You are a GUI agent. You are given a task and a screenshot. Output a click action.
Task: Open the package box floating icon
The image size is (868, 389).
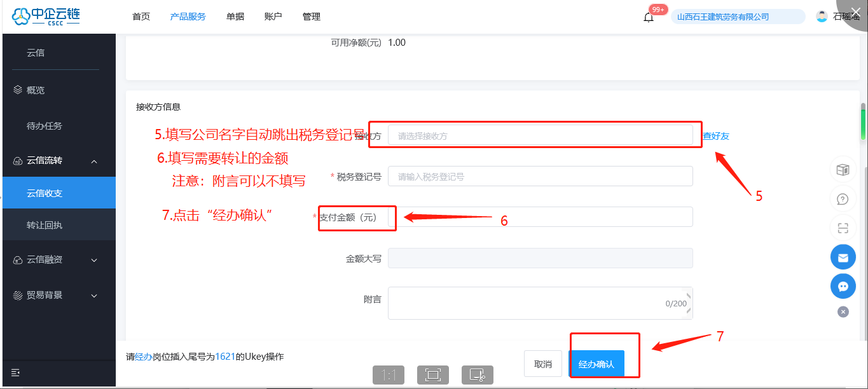click(x=843, y=170)
